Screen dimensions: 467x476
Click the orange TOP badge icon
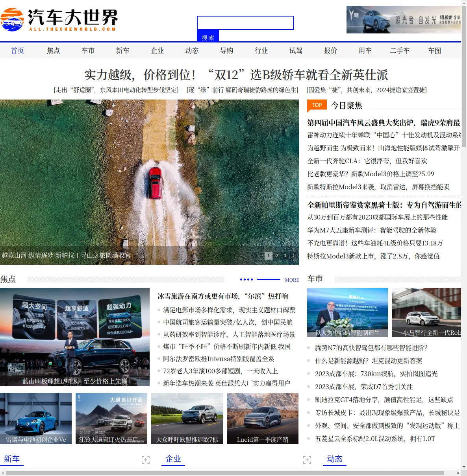click(317, 105)
